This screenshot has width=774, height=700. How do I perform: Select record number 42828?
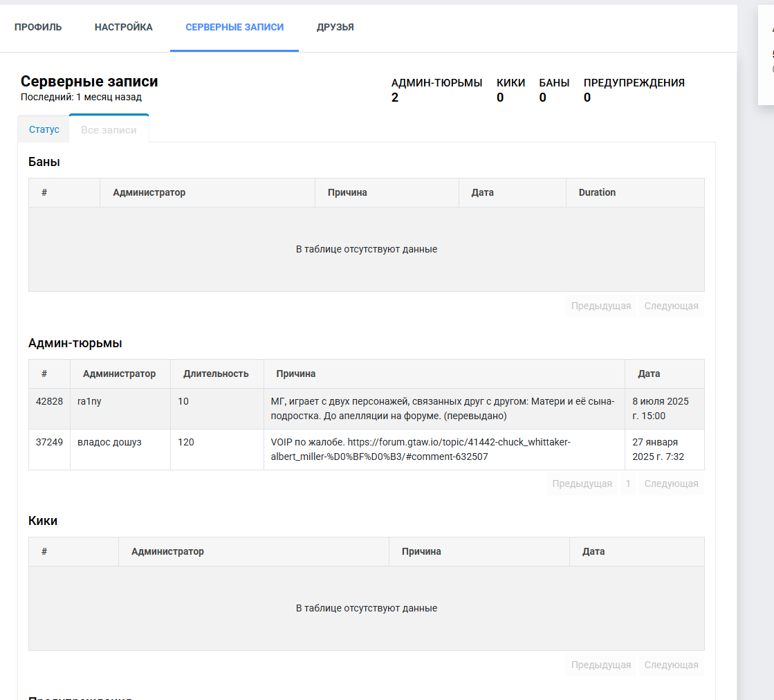[x=49, y=401]
